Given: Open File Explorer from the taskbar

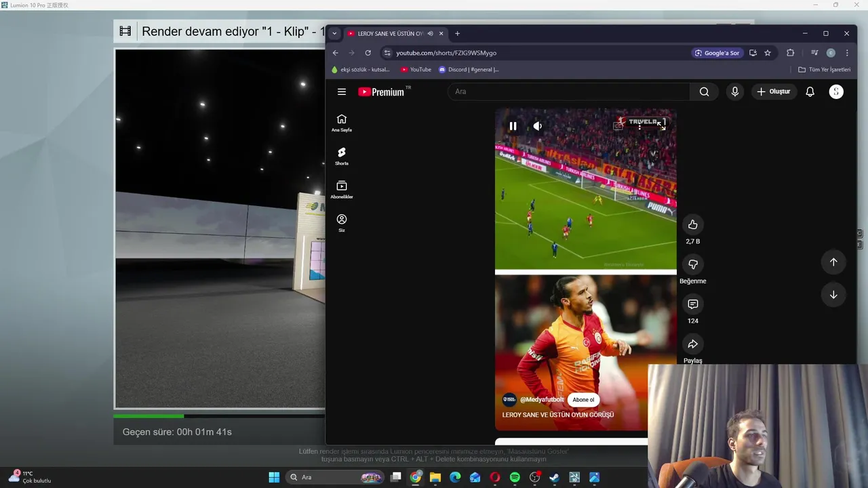Looking at the screenshot, I should point(435,477).
